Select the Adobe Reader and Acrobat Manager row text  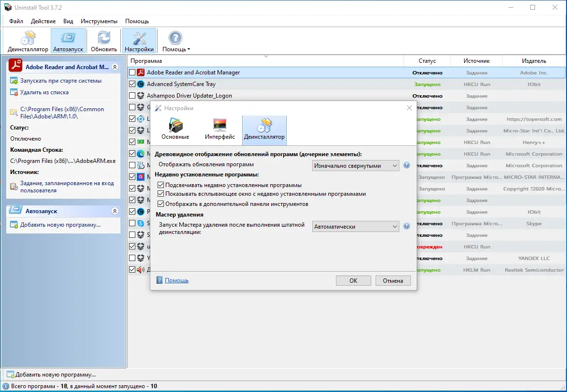[x=193, y=73]
